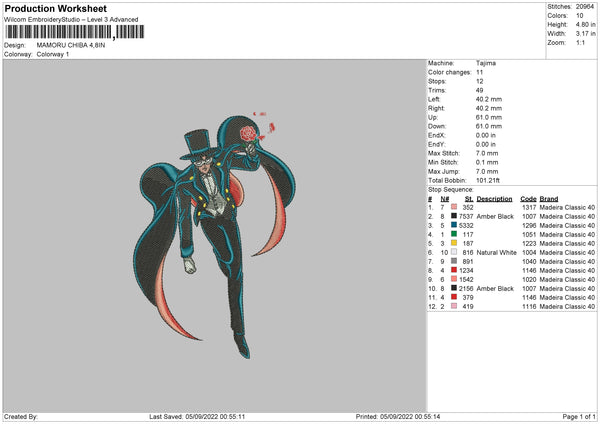The height and width of the screenshot is (424, 600).
Task: Select the EndX value 0.00 in
Action: tap(486, 135)
